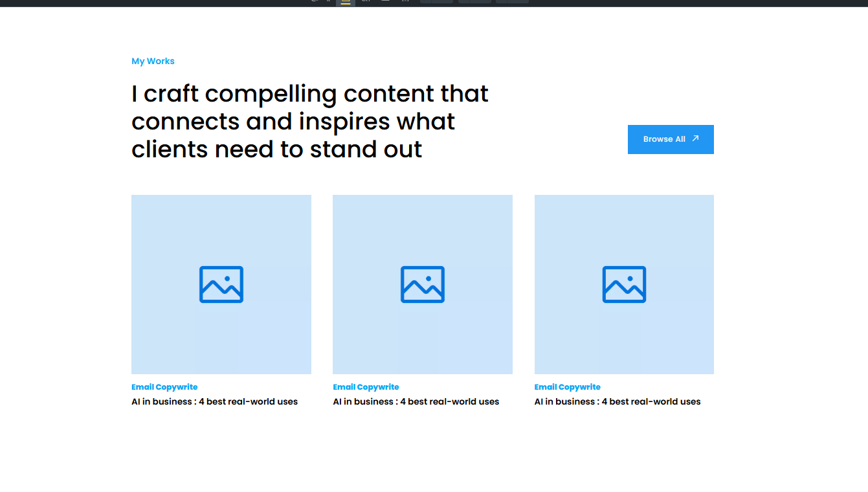Click the first project card's image placeholder icon
Viewport: 868px width, 492px height.
[x=221, y=284]
